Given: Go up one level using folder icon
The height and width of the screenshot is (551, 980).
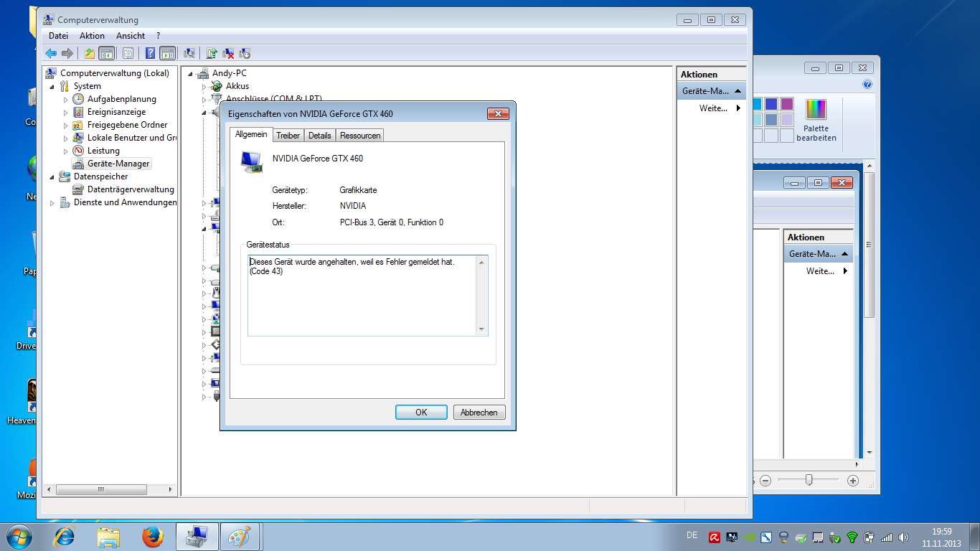Looking at the screenshot, I should [x=89, y=53].
